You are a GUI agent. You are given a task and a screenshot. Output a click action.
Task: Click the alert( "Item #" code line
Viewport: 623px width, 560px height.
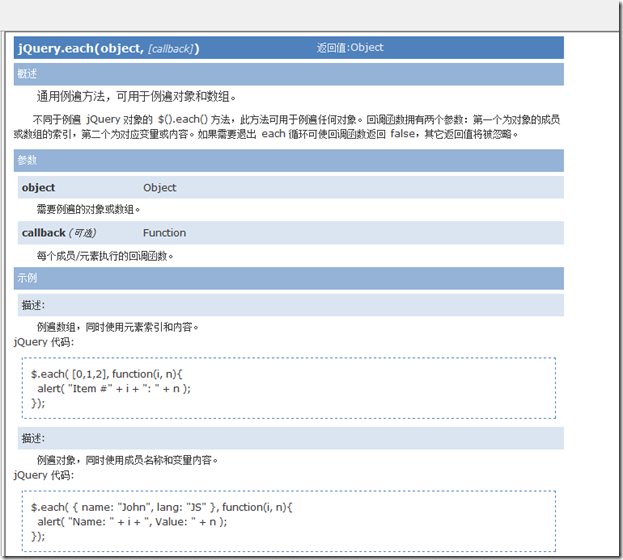tap(113, 388)
